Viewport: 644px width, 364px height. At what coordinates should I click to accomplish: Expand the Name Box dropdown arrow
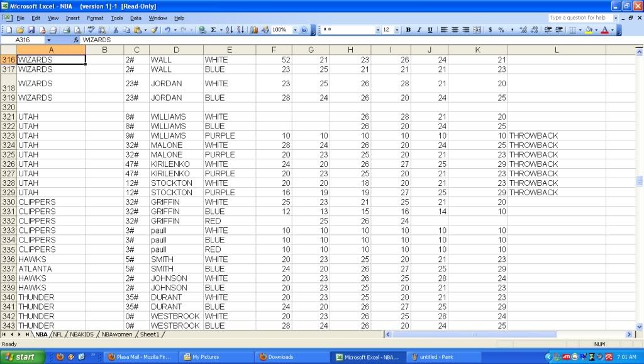coord(49,40)
